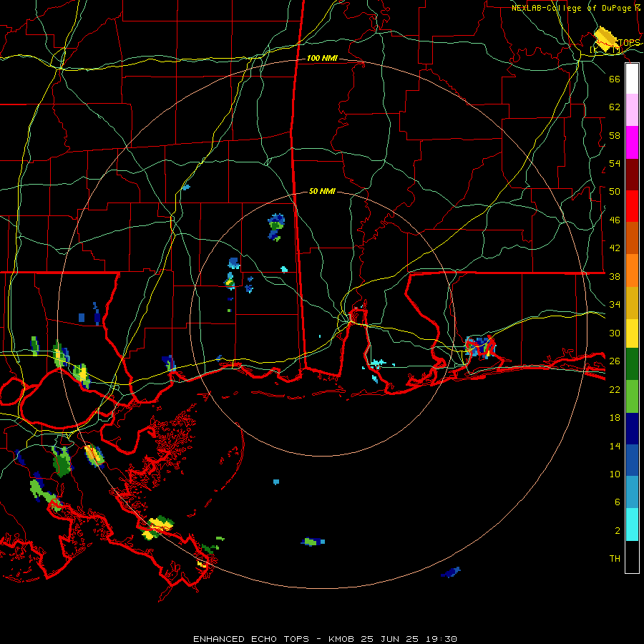
Task: Select the dark maroon legend swatch
Action: (x=632, y=175)
